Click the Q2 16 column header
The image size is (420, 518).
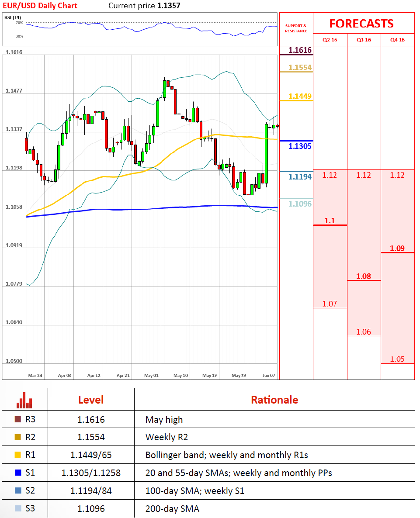(330, 40)
